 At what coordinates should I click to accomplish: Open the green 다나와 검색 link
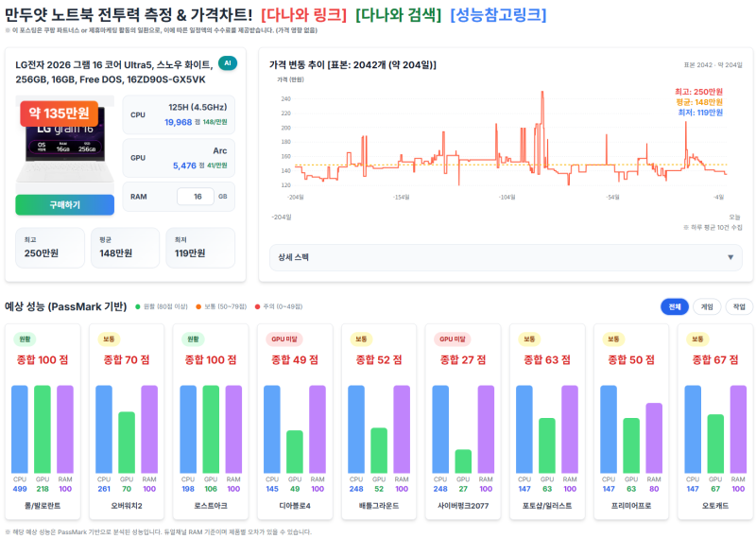click(398, 15)
